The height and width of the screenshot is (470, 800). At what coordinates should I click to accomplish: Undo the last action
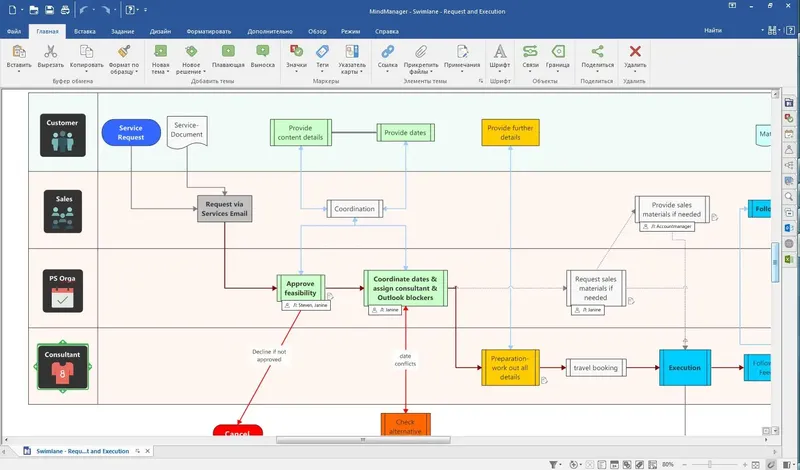[x=84, y=10]
